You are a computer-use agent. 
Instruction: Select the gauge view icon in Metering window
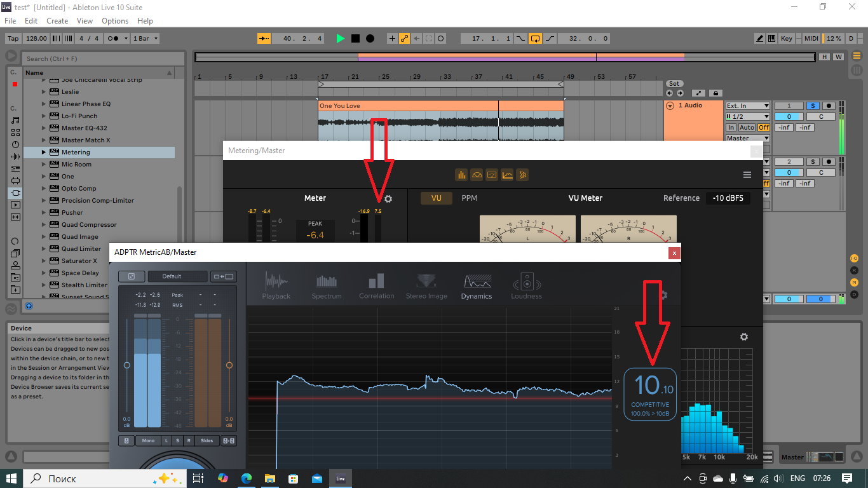(477, 175)
